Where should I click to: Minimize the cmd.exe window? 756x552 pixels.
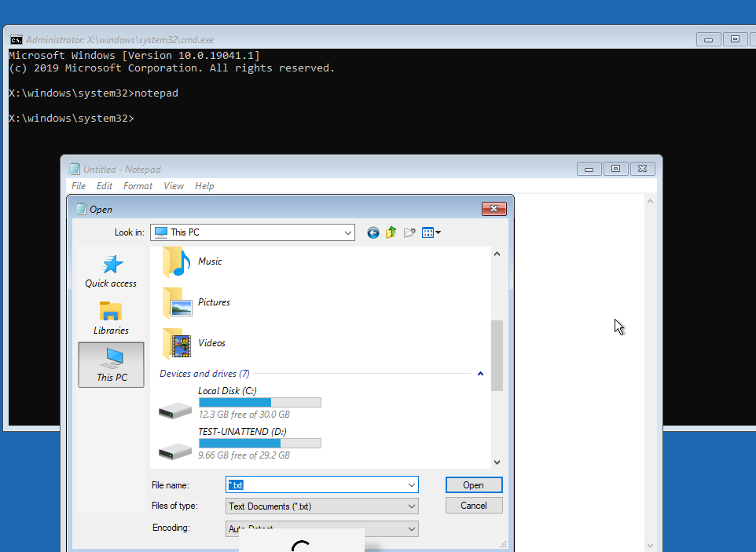tap(709, 39)
